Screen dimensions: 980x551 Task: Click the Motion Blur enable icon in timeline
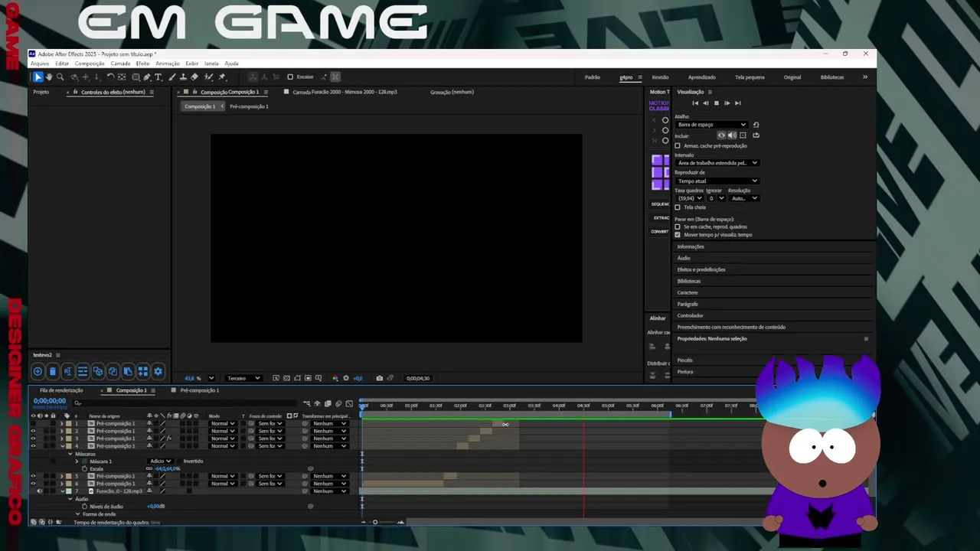coord(338,403)
